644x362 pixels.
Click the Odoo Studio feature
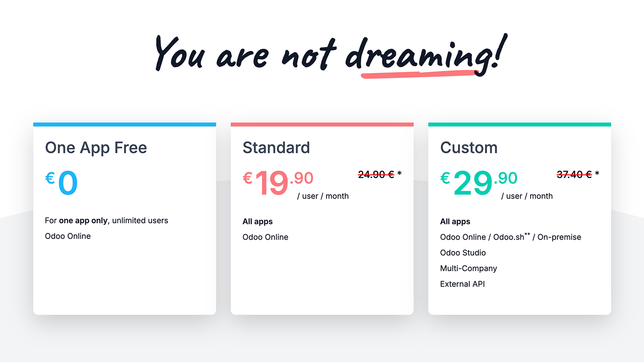[463, 253]
